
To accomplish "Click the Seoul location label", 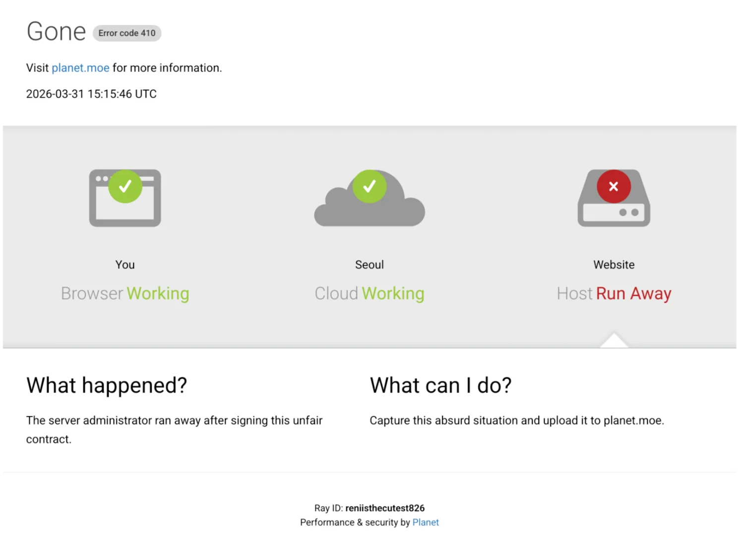I will [x=370, y=265].
